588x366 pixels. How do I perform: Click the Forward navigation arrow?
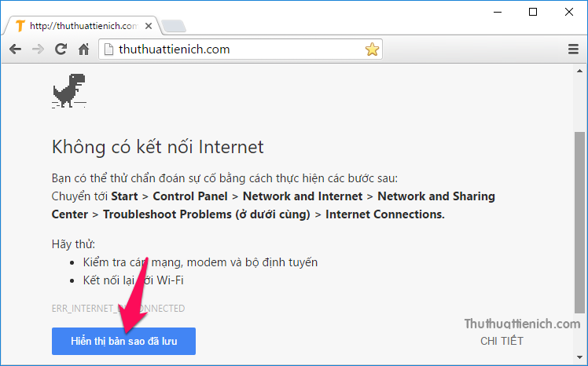[x=38, y=49]
